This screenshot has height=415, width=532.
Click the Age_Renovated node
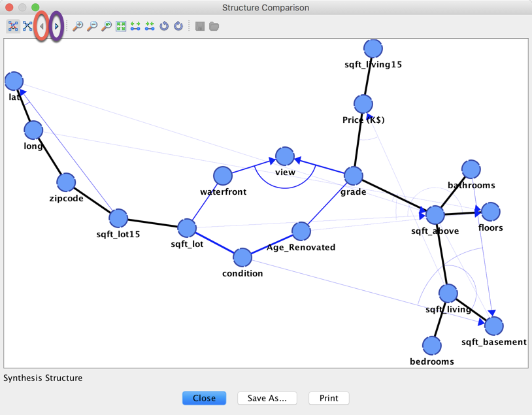(301, 231)
